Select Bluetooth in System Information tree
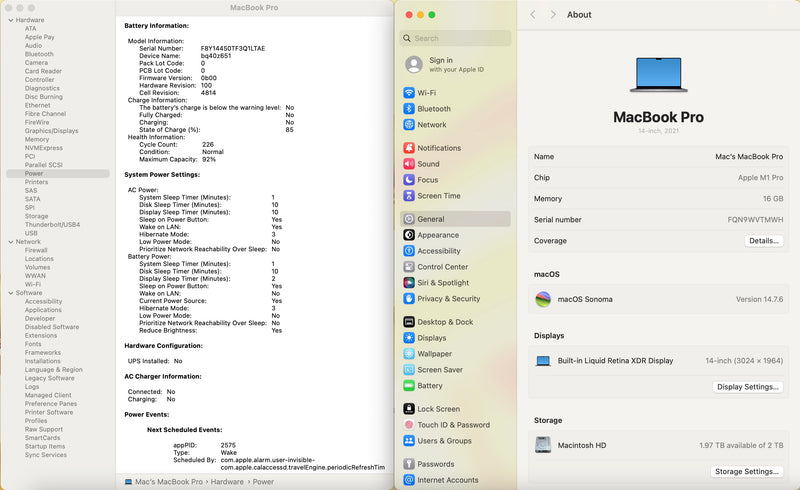800x490 pixels. [x=39, y=54]
